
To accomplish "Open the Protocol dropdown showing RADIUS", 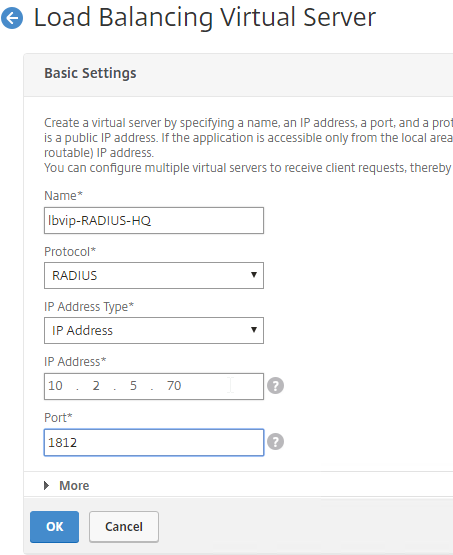I will pyautogui.click(x=154, y=275).
